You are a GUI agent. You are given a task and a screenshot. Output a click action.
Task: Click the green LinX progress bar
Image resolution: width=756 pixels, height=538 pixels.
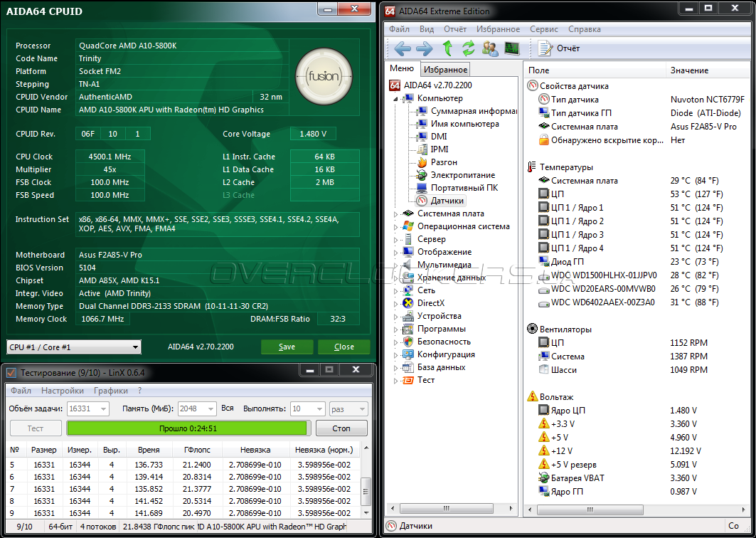pyautogui.click(x=187, y=428)
